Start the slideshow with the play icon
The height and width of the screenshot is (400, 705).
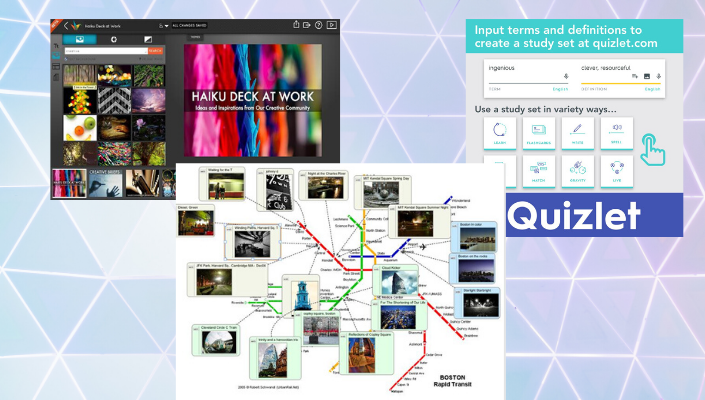point(332,25)
